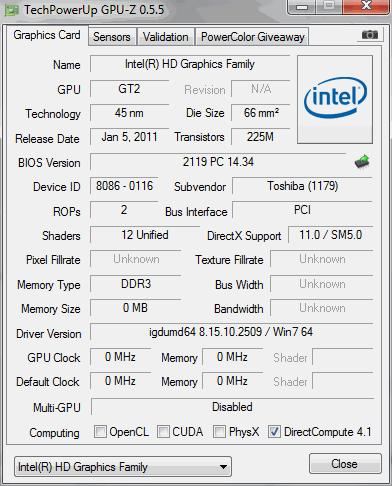Click the Name field showing Intel HD Graphics
This screenshot has width=392, height=486.
(190, 64)
